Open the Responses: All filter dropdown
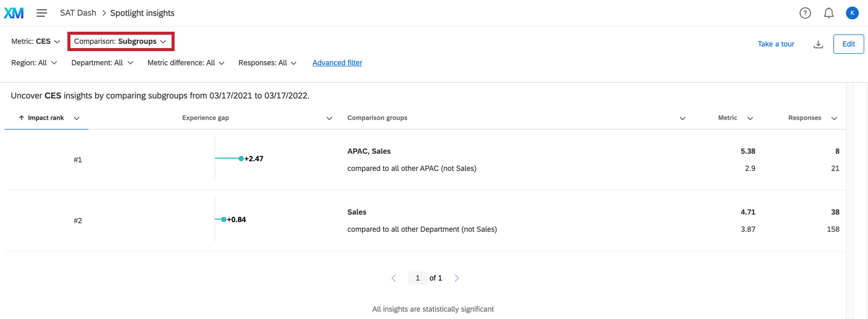Screen dimensions: 868x319 (x=267, y=63)
